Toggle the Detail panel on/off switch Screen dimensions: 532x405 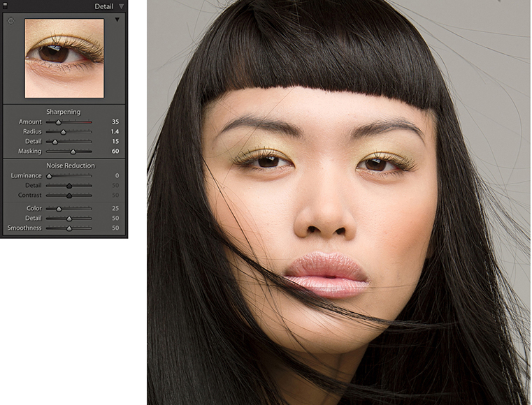[5, 6]
